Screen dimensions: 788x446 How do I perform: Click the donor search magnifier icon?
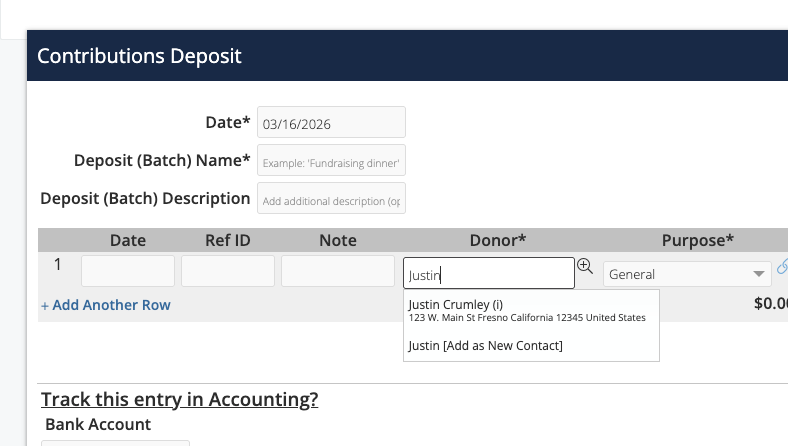point(585,267)
